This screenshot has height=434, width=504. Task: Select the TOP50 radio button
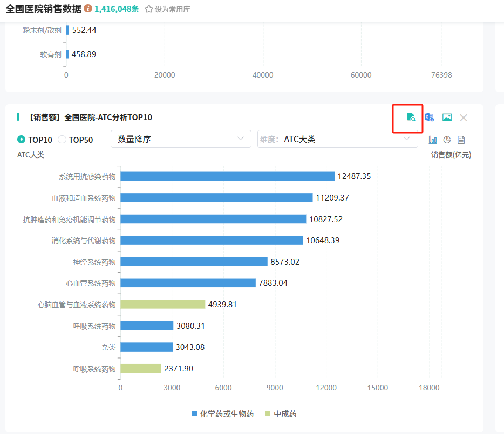click(x=62, y=140)
